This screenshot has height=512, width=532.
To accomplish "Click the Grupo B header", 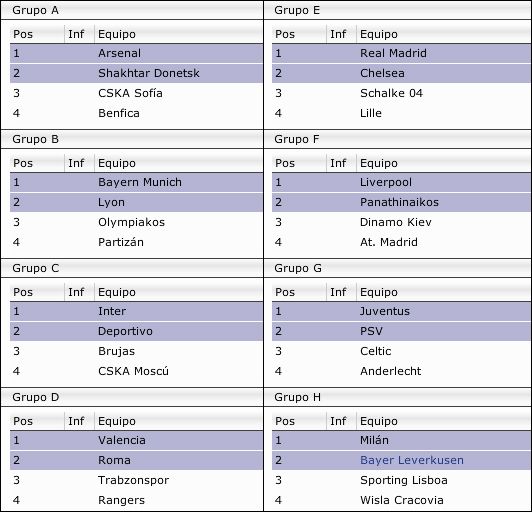I will pos(132,139).
